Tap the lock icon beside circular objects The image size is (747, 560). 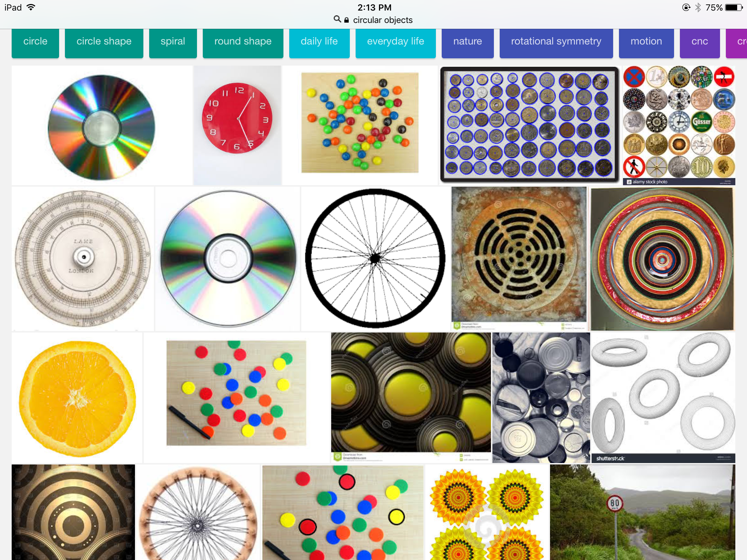point(347,20)
